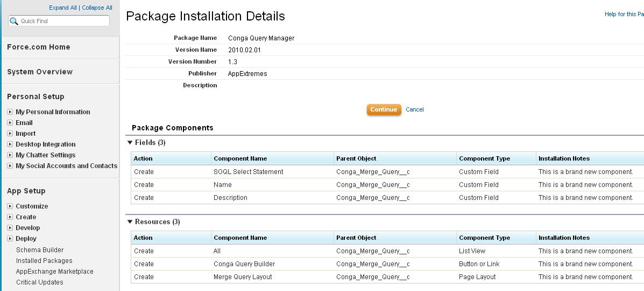Open My Personal Information menu item

(53, 112)
